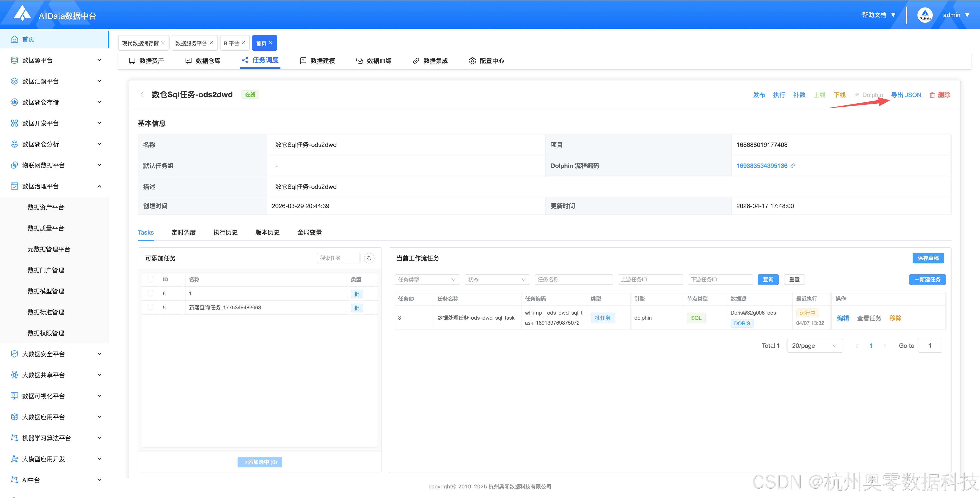
Task: Click the red 删除 trash icon
Action: click(x=932, y=95)
